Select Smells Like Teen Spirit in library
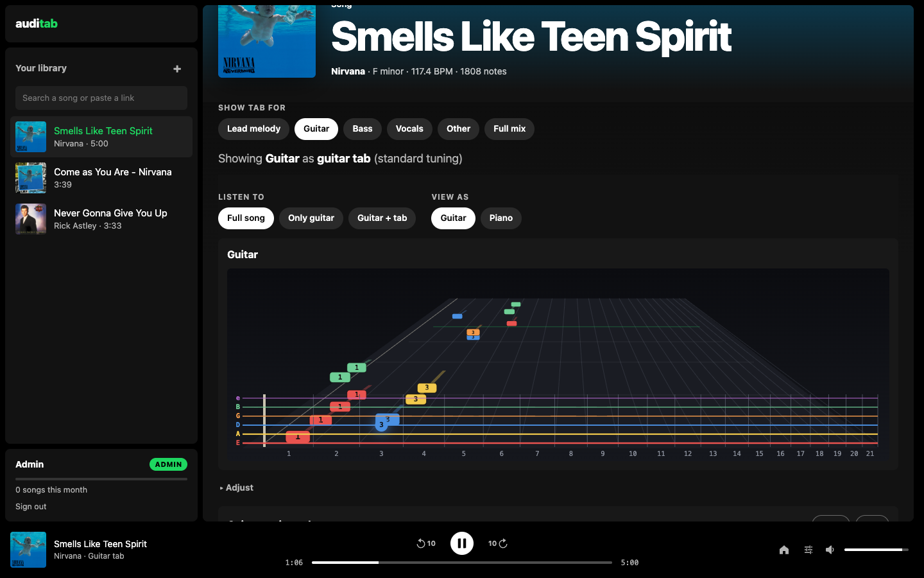924x578 pixels. (101, 137)
